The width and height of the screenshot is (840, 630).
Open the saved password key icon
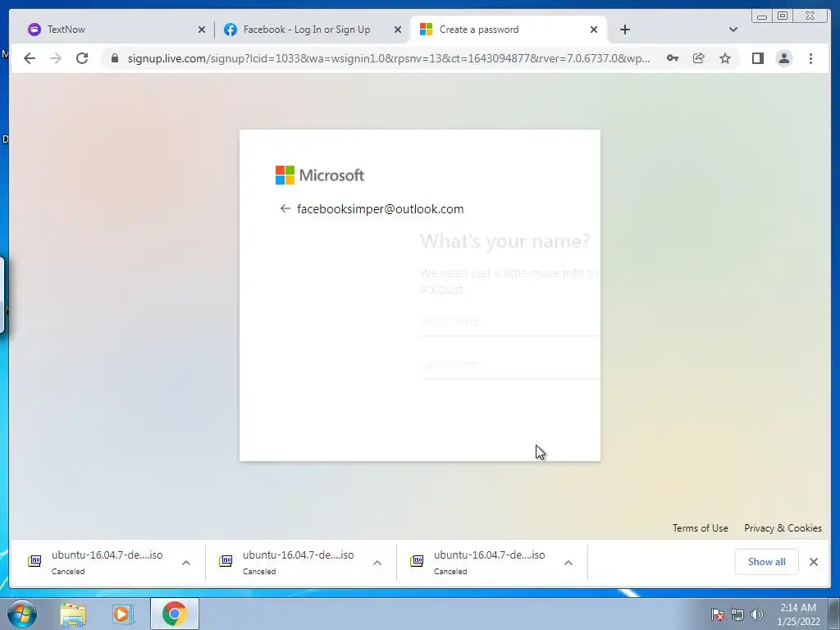[673, 58]
